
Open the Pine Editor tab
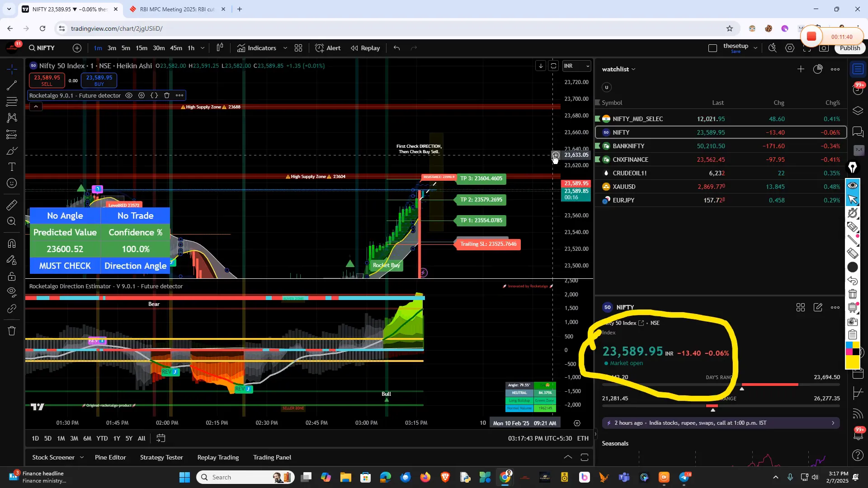(110, 457)
